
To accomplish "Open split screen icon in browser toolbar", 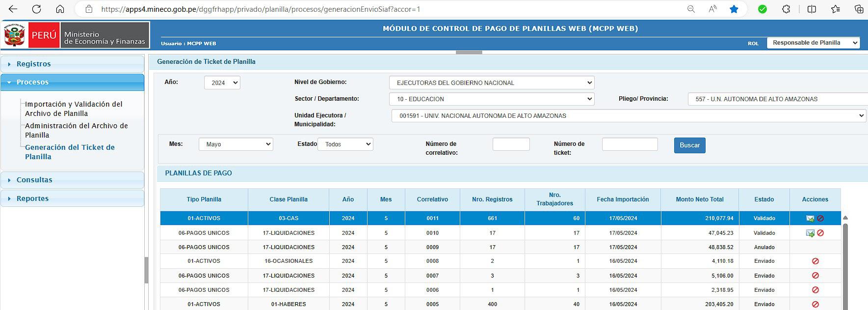I will pos(812,9).
